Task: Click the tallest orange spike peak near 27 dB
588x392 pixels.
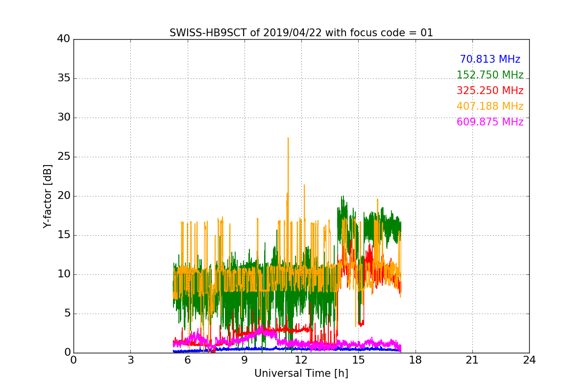Action: (288, 138)
